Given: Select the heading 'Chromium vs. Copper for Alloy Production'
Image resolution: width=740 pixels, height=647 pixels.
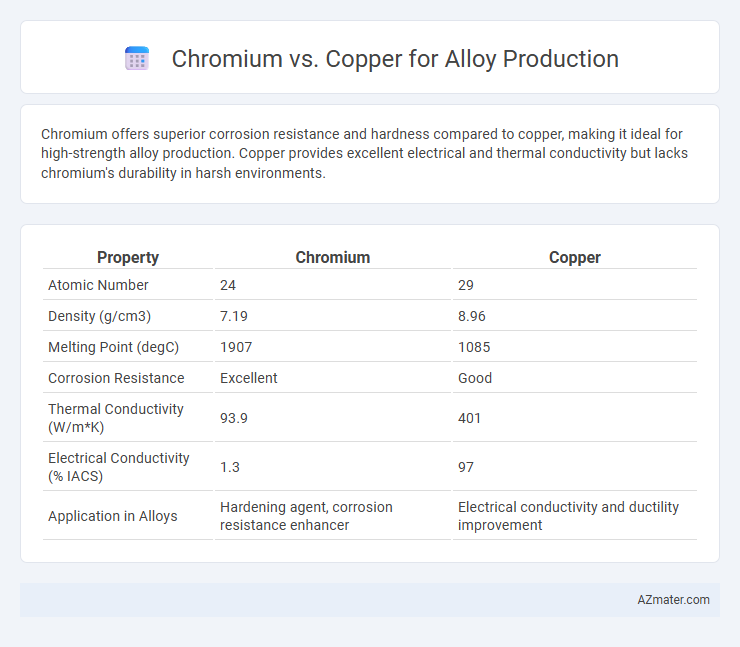Looking at the screenshot, I should point(395,59).
